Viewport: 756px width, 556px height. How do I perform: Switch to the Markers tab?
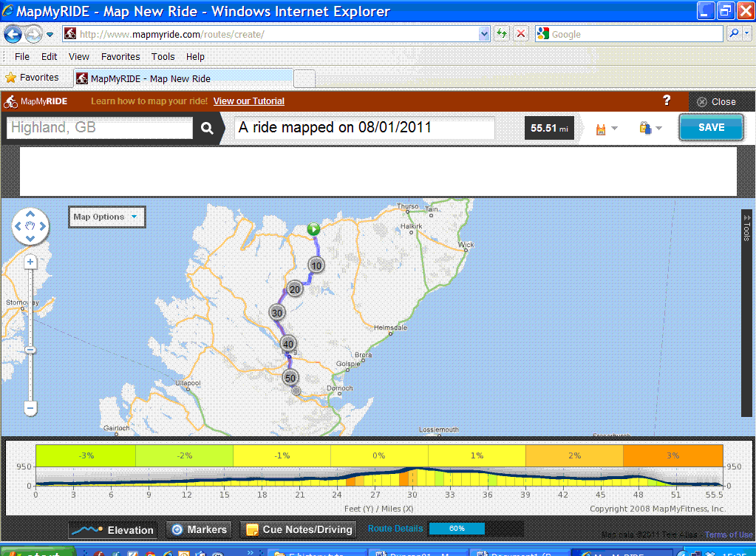click(x=199, y=529)
